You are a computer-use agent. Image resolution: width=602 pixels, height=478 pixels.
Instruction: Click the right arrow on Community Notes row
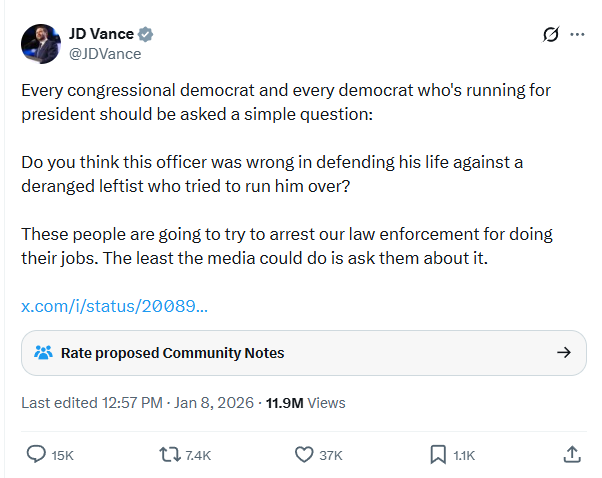click(x=563, y=352)
